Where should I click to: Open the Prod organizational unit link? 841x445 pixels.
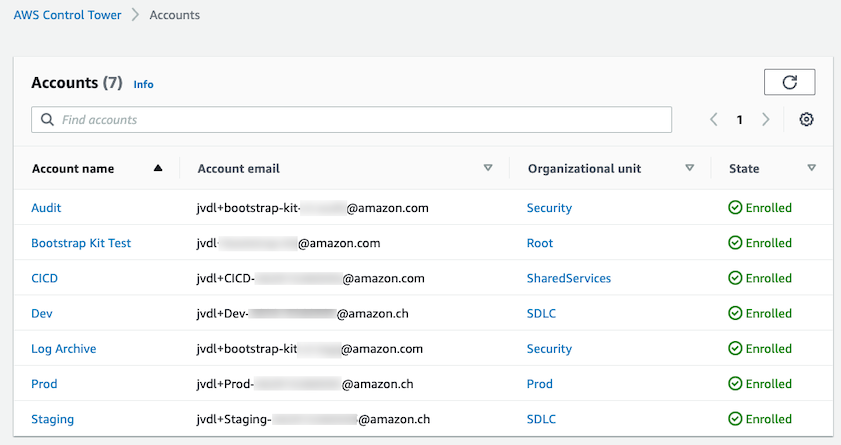(540, 384)
